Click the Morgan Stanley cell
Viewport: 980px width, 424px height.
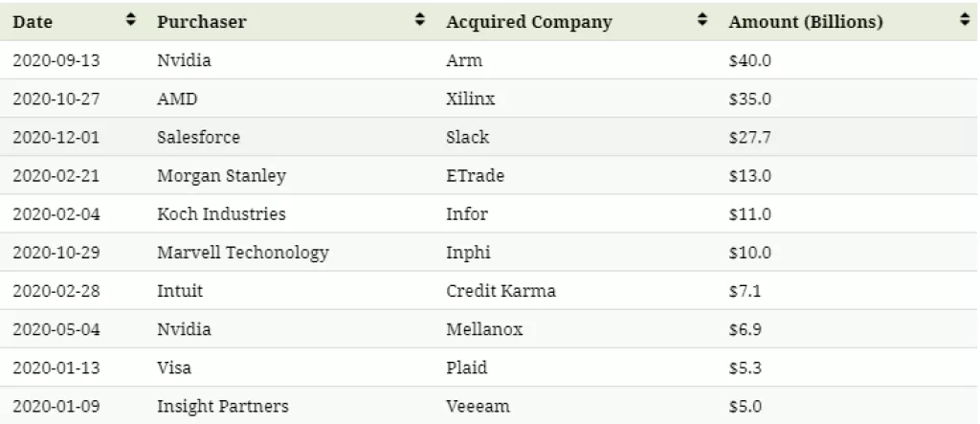click(221, 176)
